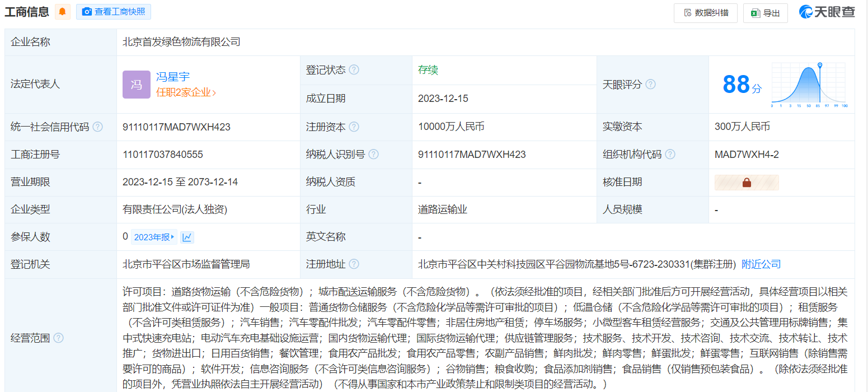Click the 纳税人资质 label cell
The image size is (868, 392).
point(356,182)
